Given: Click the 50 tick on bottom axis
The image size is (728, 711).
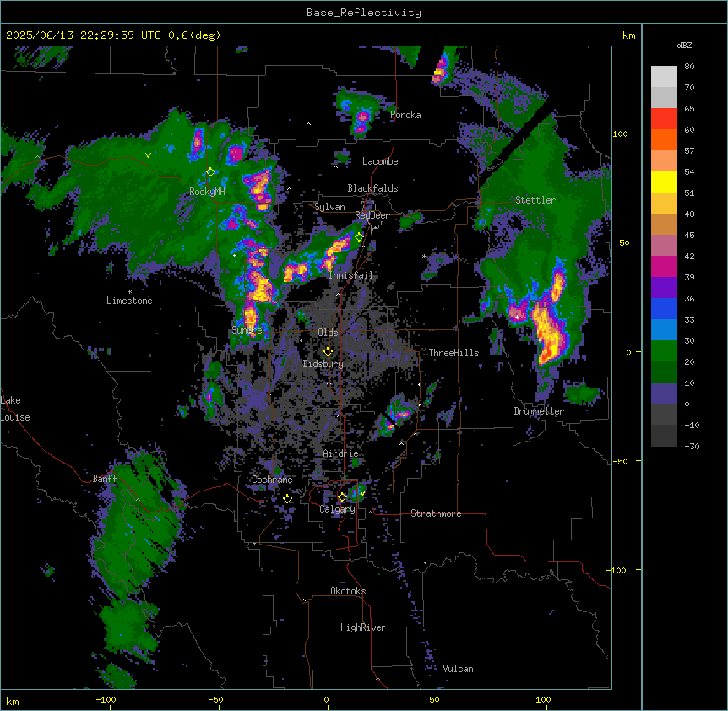Looking at the screenshot, I should tap(434, 699).
